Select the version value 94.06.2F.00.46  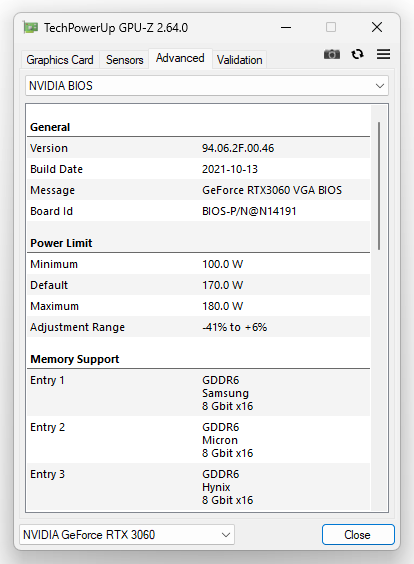click(x=238, y=148)
